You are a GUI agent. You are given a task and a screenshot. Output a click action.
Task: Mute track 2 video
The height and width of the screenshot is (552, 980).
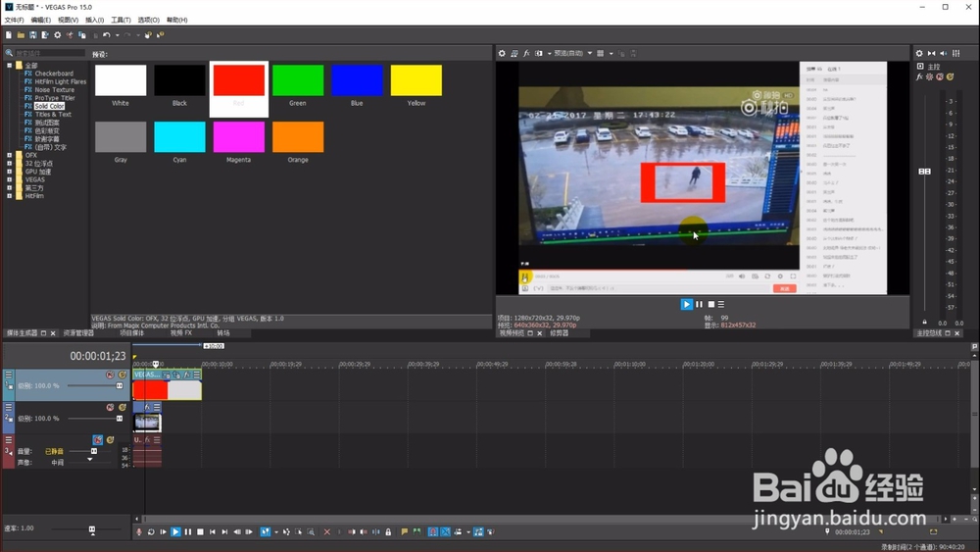110,408
